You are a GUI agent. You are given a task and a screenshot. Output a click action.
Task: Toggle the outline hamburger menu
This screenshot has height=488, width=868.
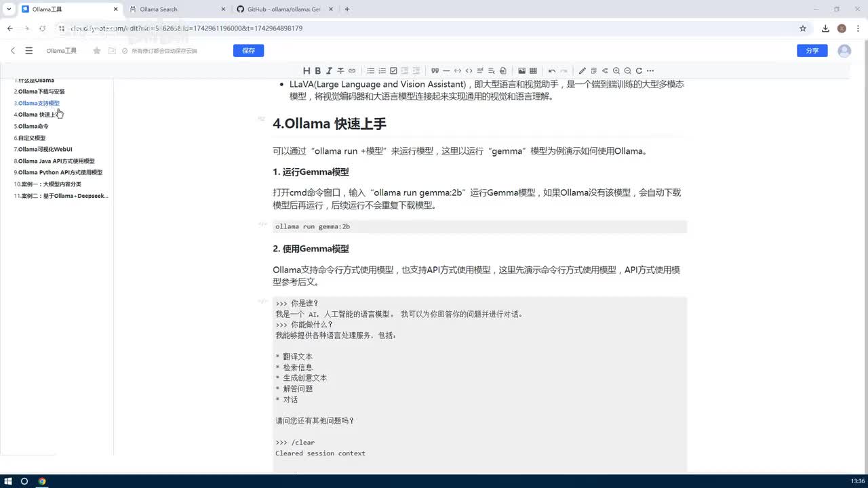point(28,51)
